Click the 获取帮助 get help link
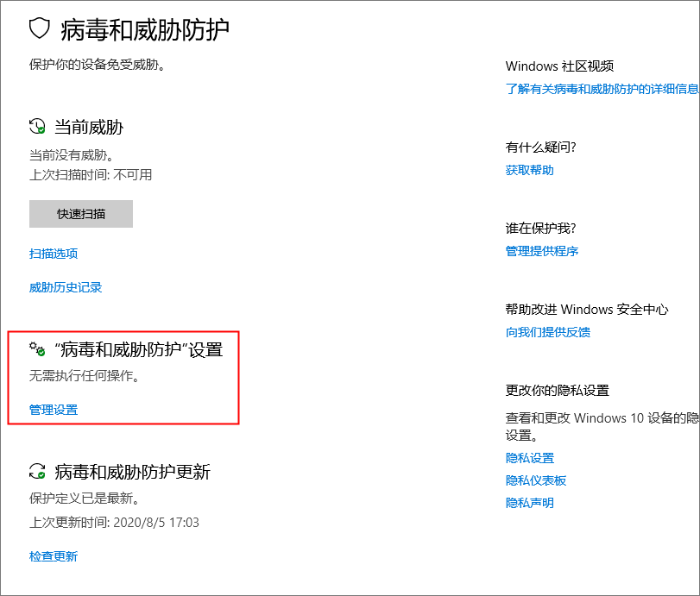 point(529,170)
